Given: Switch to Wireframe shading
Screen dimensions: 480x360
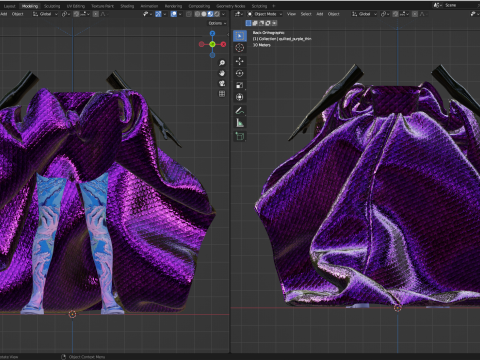Looking at the screenshot, I should tap(198, 14).
